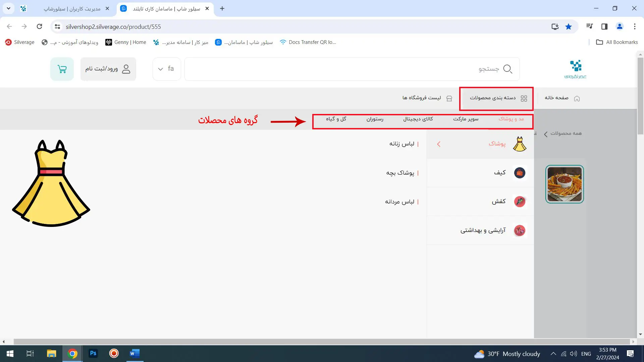
Task: Toggle the browser side panel icon
Action: pos(604,26)
